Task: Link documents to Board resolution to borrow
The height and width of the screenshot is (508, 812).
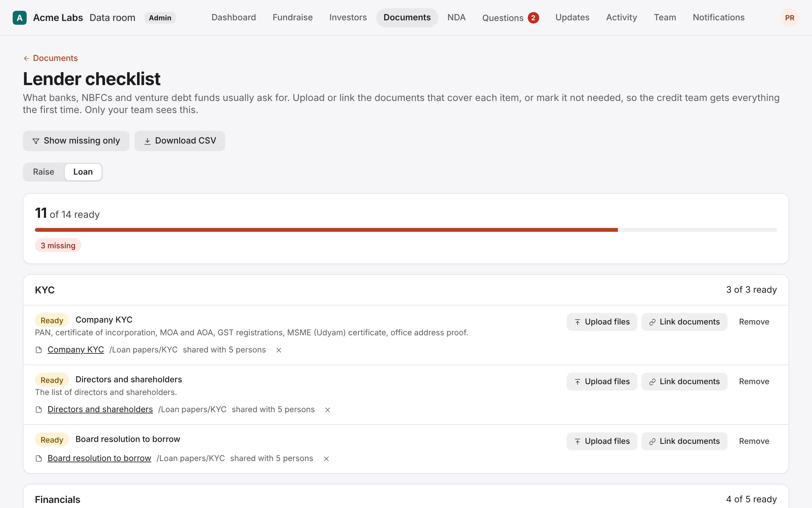Action: click(x=684, y=441)
